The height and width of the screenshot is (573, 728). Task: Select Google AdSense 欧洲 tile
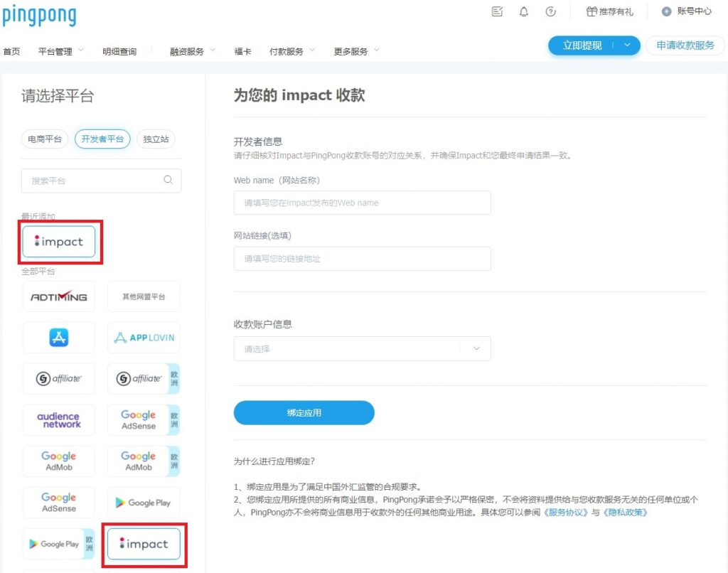point(144,419)
